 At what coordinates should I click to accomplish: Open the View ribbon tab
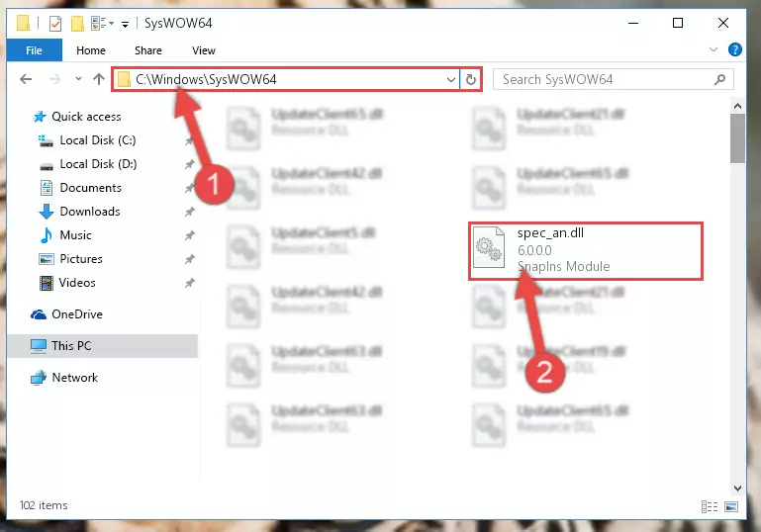pos(203,50)
